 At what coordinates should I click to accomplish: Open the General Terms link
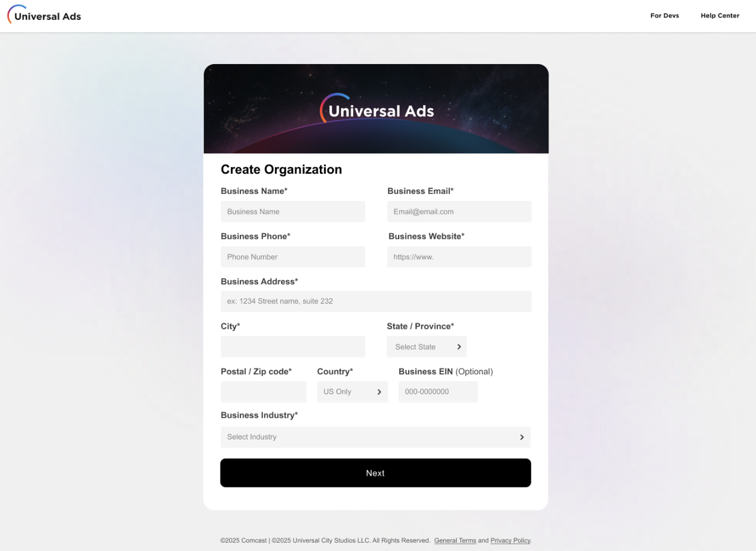click(455, 540)
